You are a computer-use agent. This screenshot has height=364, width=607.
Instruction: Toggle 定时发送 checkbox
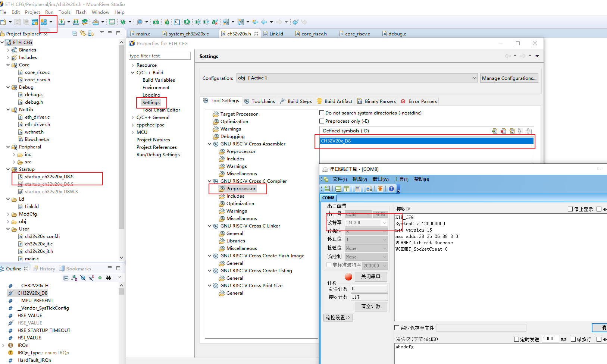(517, 339)
